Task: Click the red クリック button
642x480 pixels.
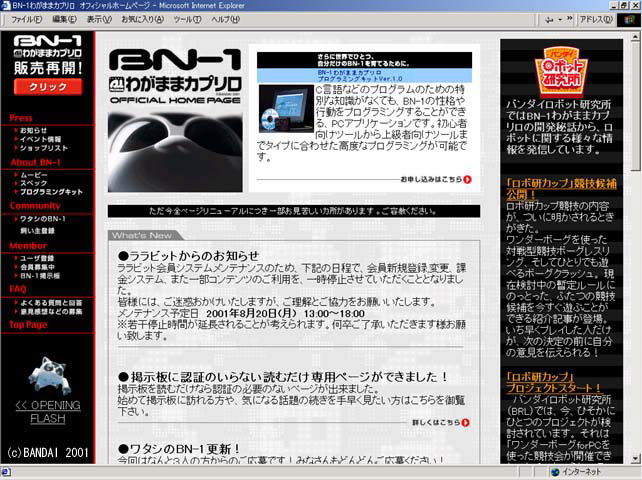Action: click(x=48, y=87)
